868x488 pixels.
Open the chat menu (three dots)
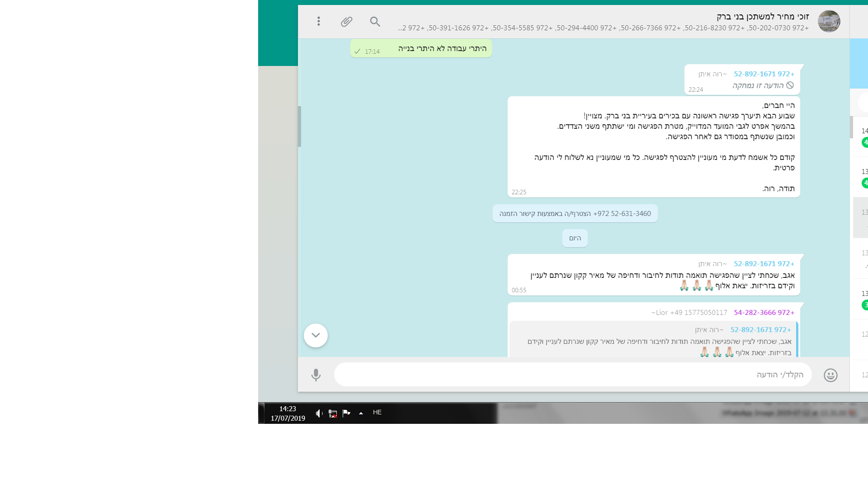(319, 21)
